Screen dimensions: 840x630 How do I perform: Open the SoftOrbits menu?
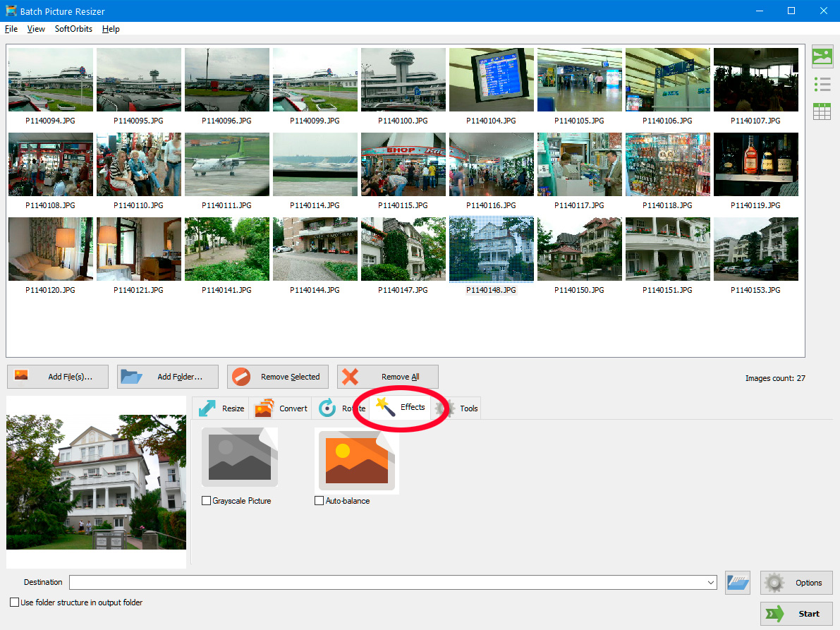tap(73, 29)
